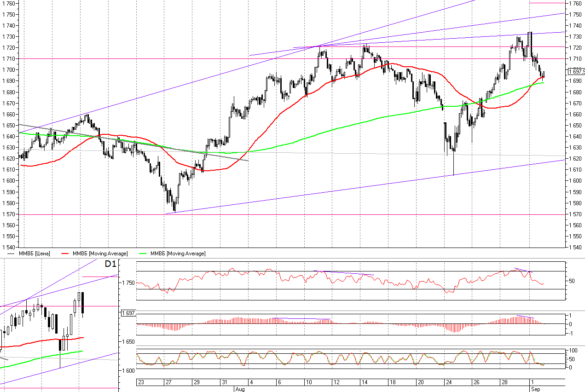This screenshot has width=585, height=392.
Task: Click the ММВБ [Цена] legend entry
Action: (35, 254)
